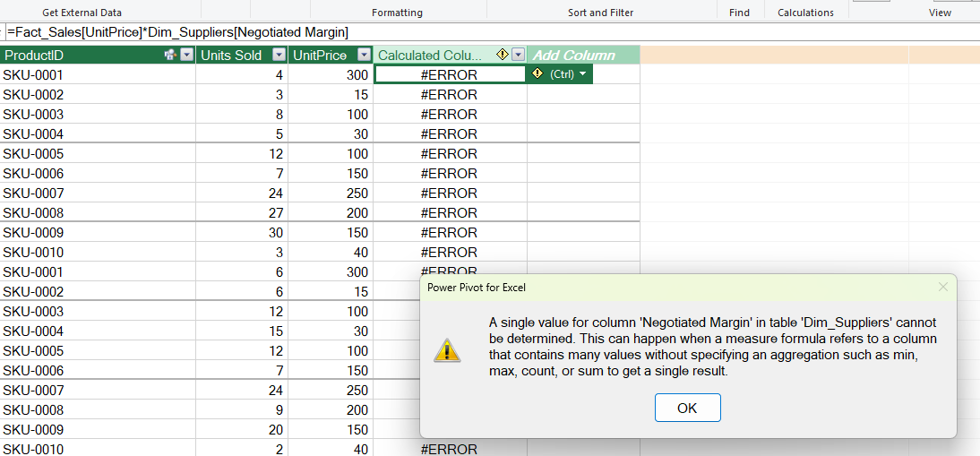980x456 pixels.
Task: Select SKU-0010 cell with 2 units sold
Action: coord(98,449)
